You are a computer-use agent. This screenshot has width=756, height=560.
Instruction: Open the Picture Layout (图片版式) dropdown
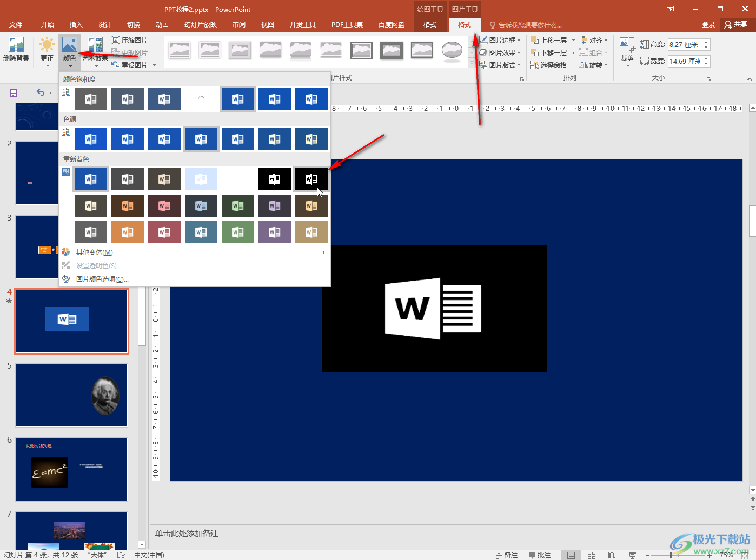click(x=500, y=65)
